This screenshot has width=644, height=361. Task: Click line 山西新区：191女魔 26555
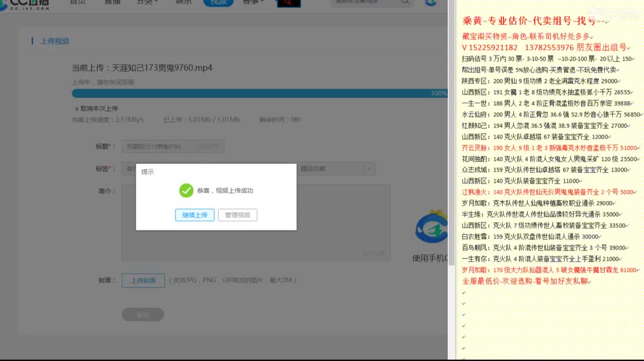tap(546, 92)
